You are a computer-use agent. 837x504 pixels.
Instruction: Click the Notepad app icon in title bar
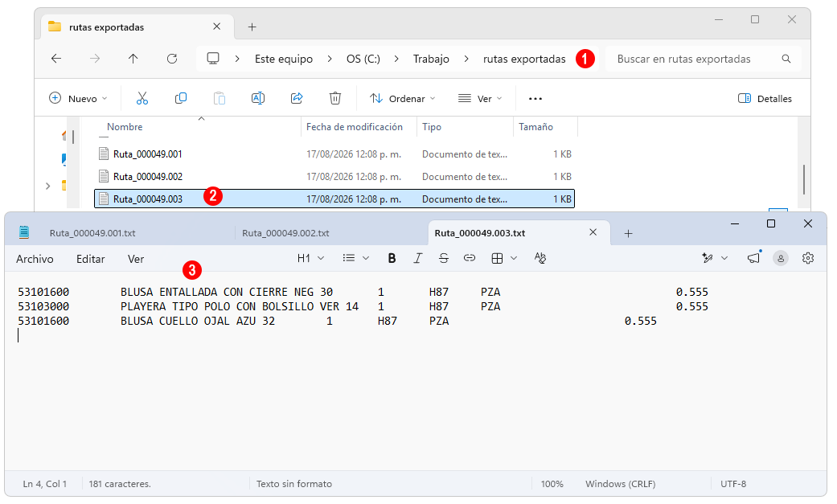[24, 232]
